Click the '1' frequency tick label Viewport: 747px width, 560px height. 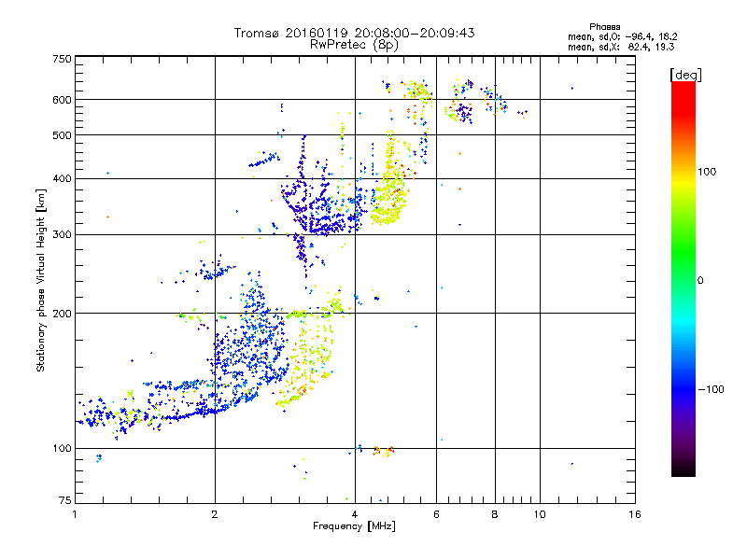(75, 514)
